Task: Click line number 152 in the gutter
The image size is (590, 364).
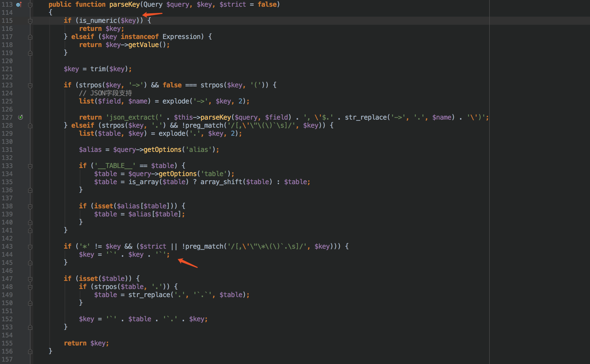Action: (x=7, y=319)
